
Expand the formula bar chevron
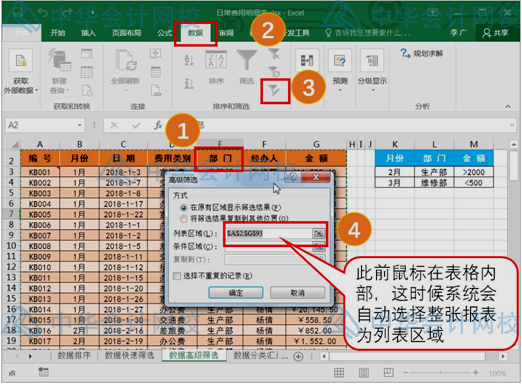click(512, 125)
